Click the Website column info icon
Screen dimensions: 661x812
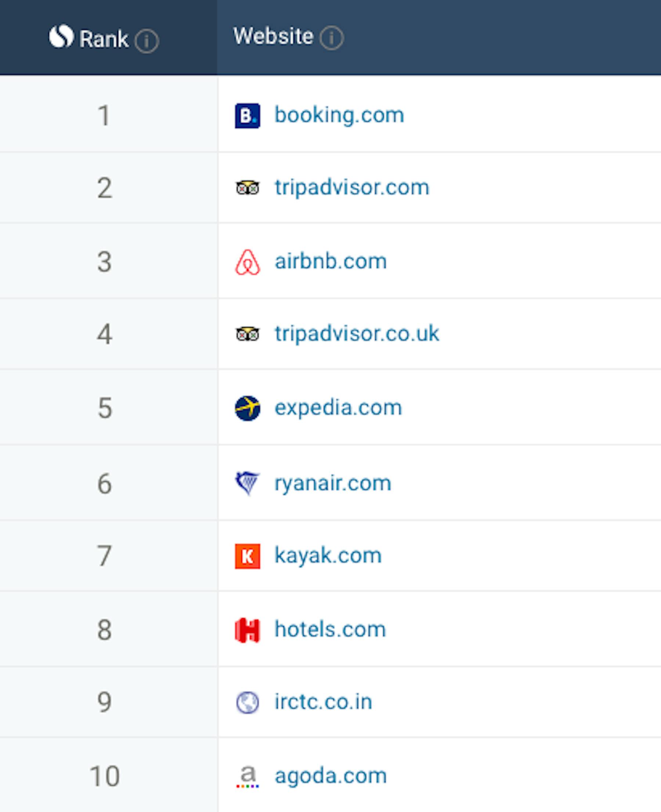pyautogui.click(x=331, y=38)
